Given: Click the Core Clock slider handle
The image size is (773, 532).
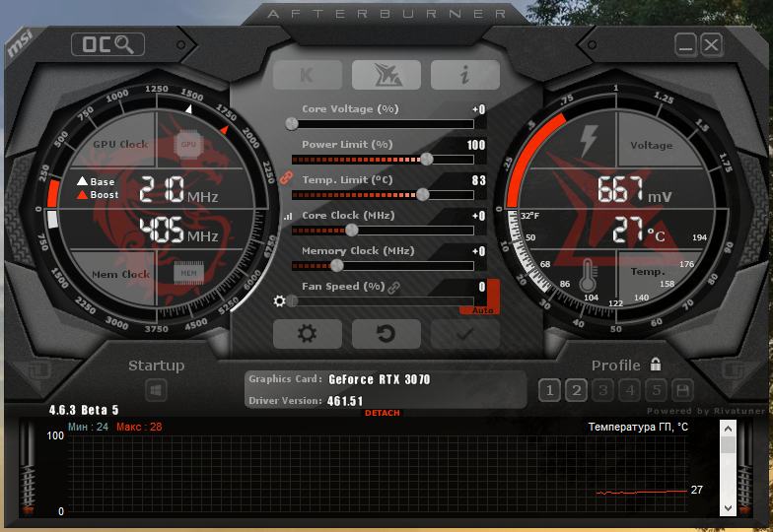Looking at the screenshot, I should tap(351, 231).
